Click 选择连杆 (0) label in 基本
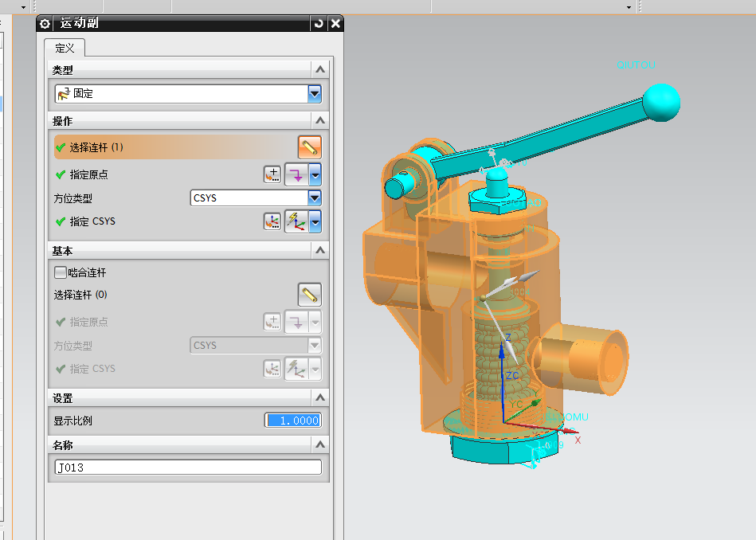The image size is (756, 540). click(80, 295)
